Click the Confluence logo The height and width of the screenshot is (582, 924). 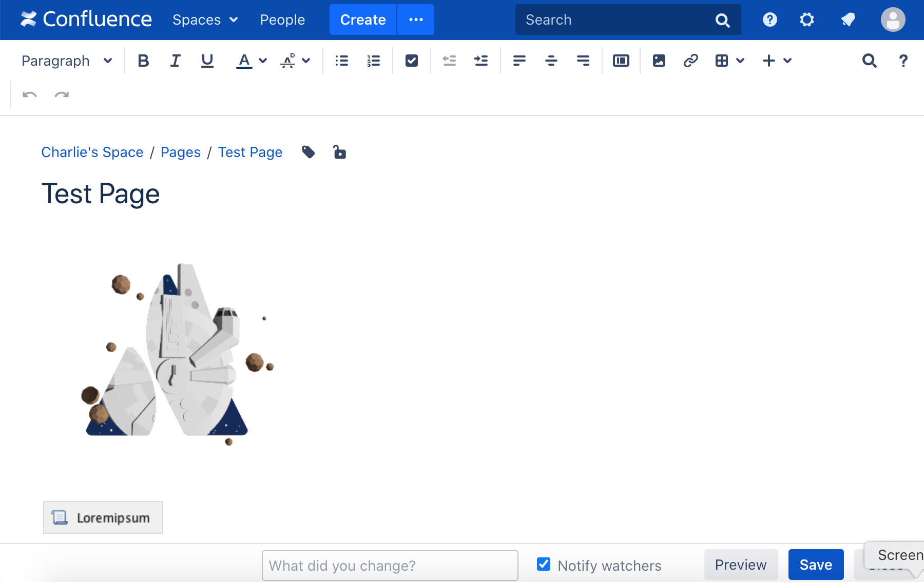tap(86, 20)
